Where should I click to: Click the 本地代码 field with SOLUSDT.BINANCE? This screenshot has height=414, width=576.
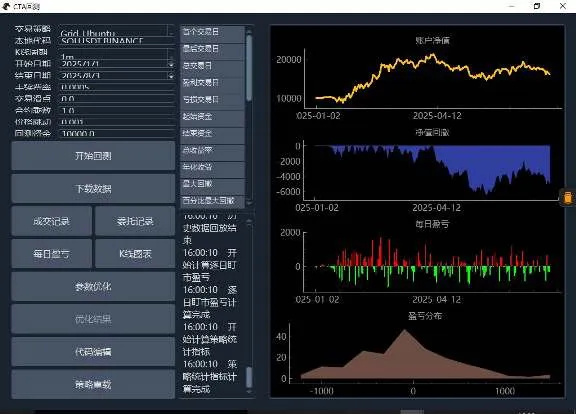point(117,41)
